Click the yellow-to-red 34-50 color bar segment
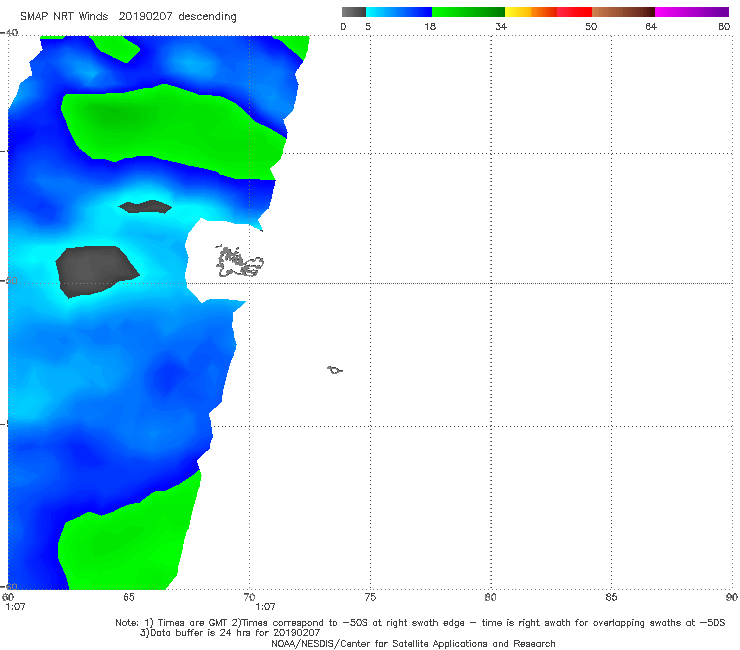 (548, 12)
